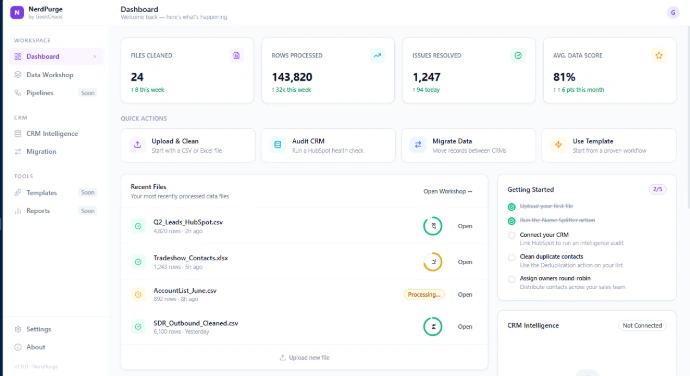Screen dimensions: 690x376
Task: Click the Not Connected badge
Action: point(642,325)
